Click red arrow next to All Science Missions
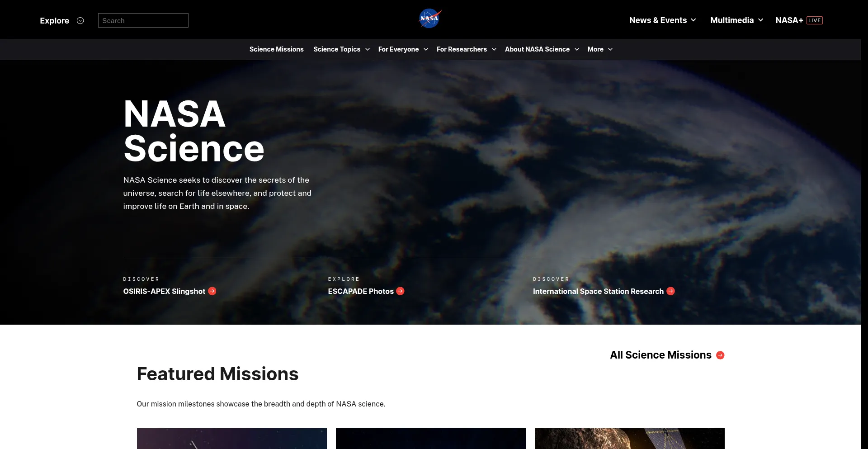This screenshot has height=449, width=868. point(720,355)
